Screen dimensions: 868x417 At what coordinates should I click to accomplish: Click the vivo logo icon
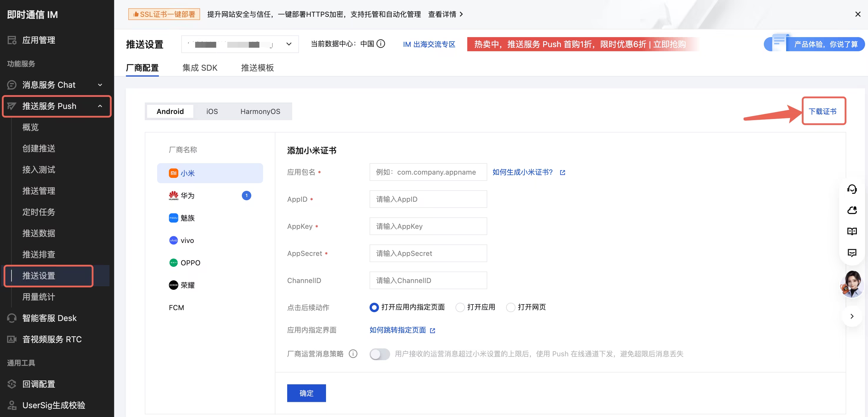[173, 240]
